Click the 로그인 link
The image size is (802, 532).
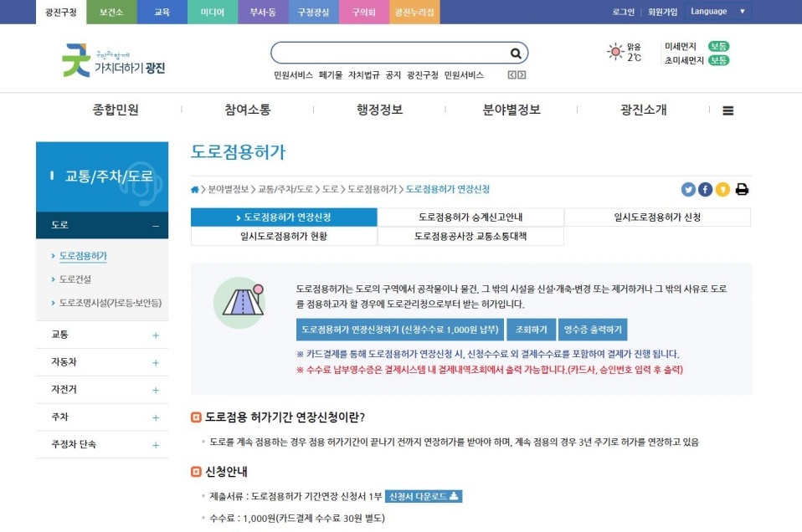click(x=623, y=12)
